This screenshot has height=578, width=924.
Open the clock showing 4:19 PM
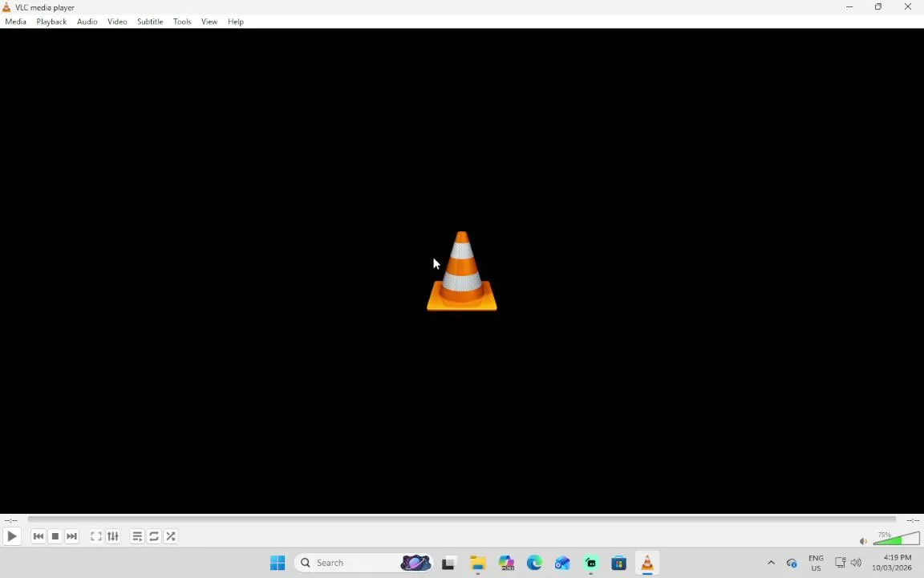pyautogui.click(x=892, y=563)
